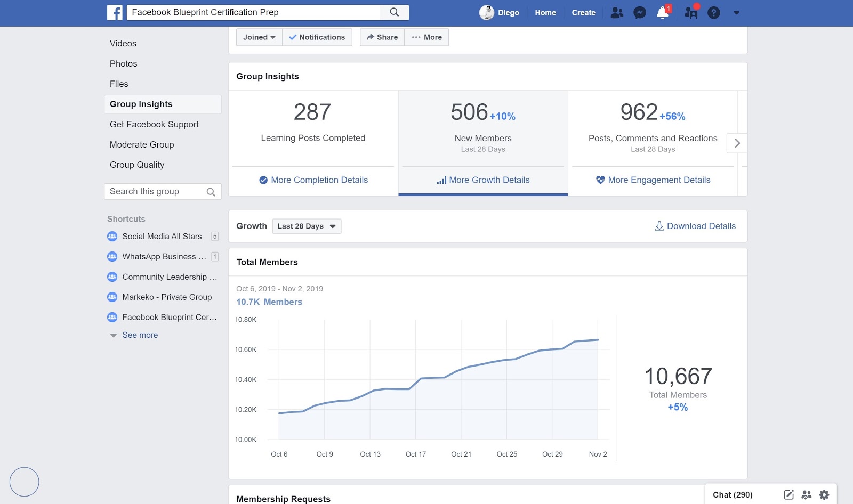This screenshot has width=853, height=504.
Task: Open the Last 28 Days dropdown
Action: [307, 226]
